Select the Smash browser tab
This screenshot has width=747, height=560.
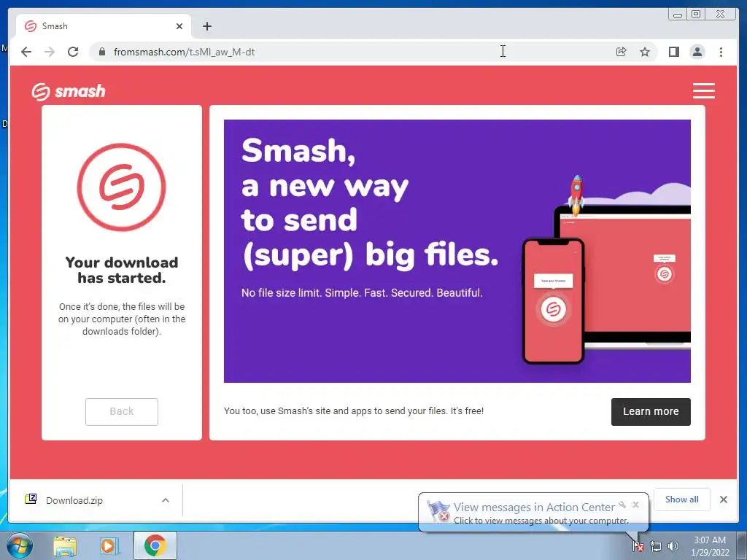tap(104, 26)
